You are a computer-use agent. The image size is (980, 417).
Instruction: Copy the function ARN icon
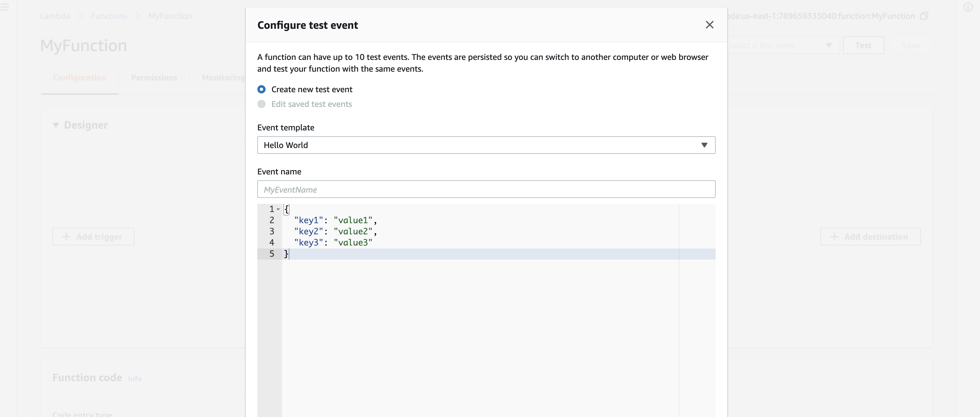(x=924, y=16)
